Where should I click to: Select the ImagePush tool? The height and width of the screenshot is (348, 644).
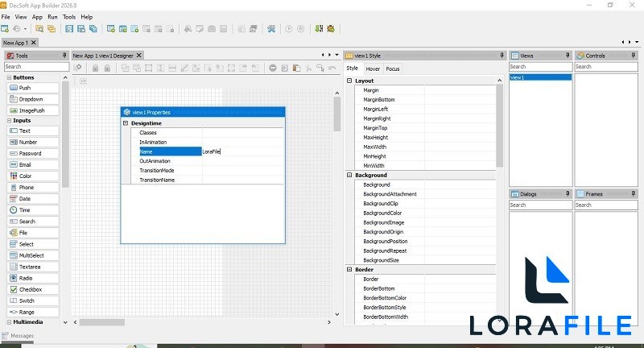pos(33,110)
